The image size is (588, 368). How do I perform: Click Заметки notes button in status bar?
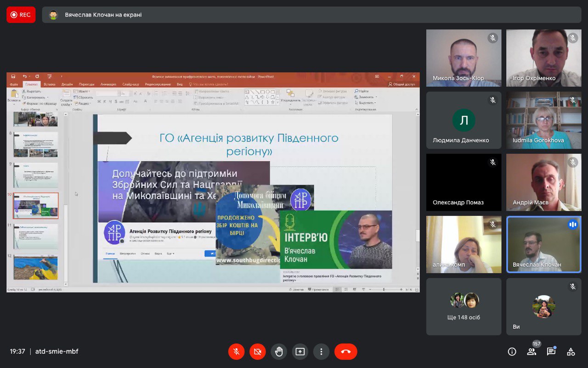[x=296, y=289]
